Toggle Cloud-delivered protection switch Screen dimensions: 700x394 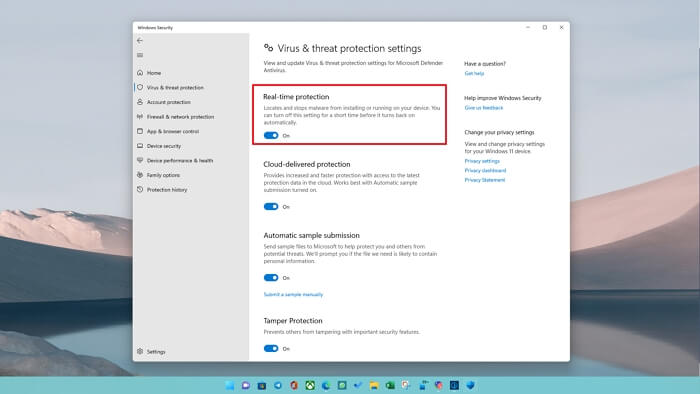(x=271, y=207)
